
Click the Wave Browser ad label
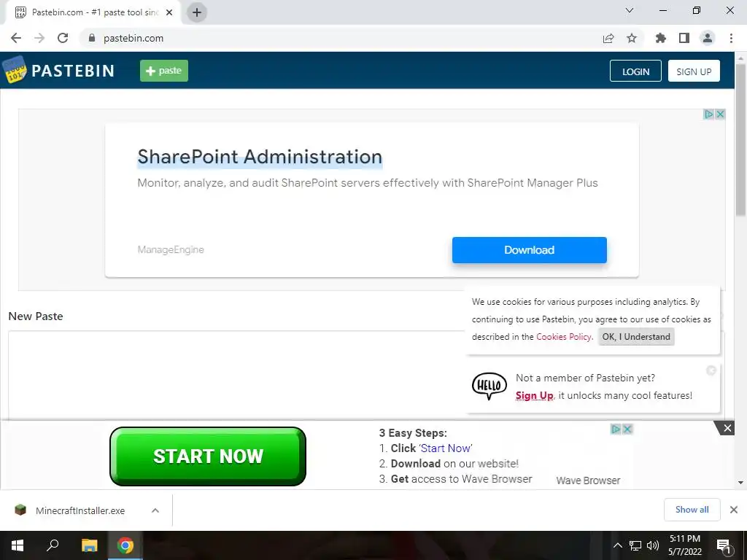pos(588,481)
